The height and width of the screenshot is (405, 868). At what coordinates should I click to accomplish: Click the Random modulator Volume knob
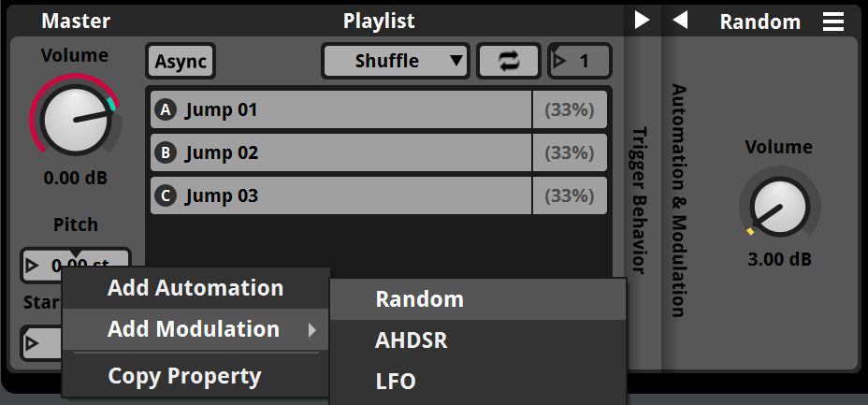pyautogui.click(x=778, y=206)
